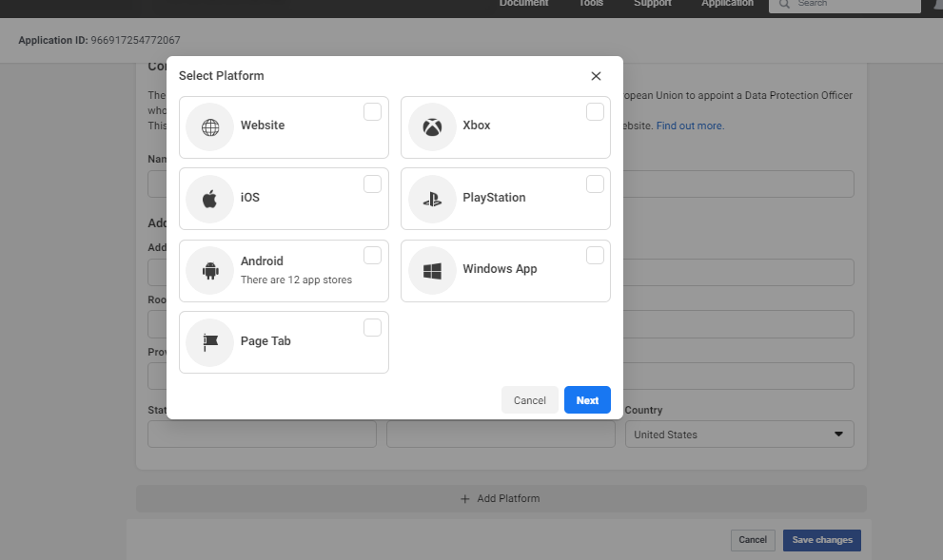Enable the PlayStation platform checkbox
The image size is (943, 560).
[x=595, y=184]
